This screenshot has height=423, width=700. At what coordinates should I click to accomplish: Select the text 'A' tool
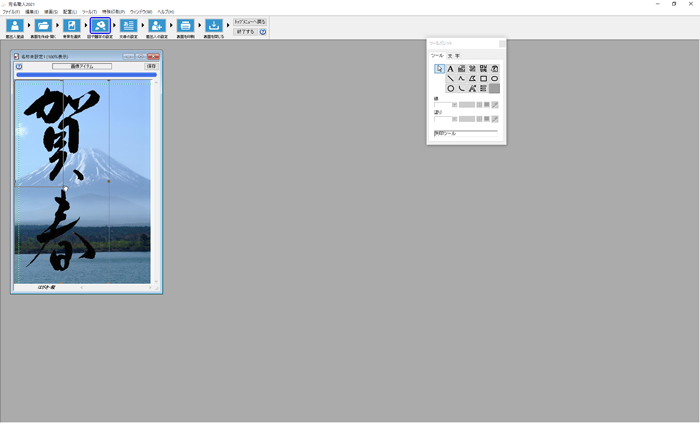pyautogui.click(x=450, y=69)
